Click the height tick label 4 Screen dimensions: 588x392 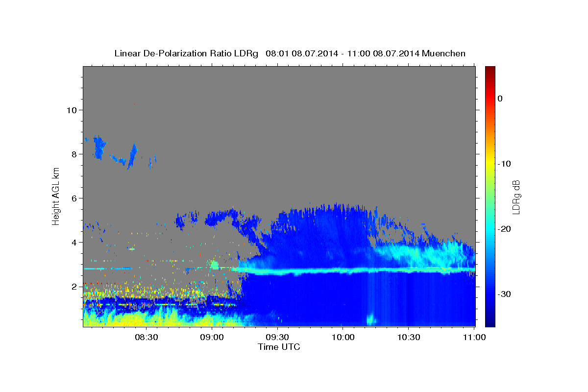coord(74,242)
